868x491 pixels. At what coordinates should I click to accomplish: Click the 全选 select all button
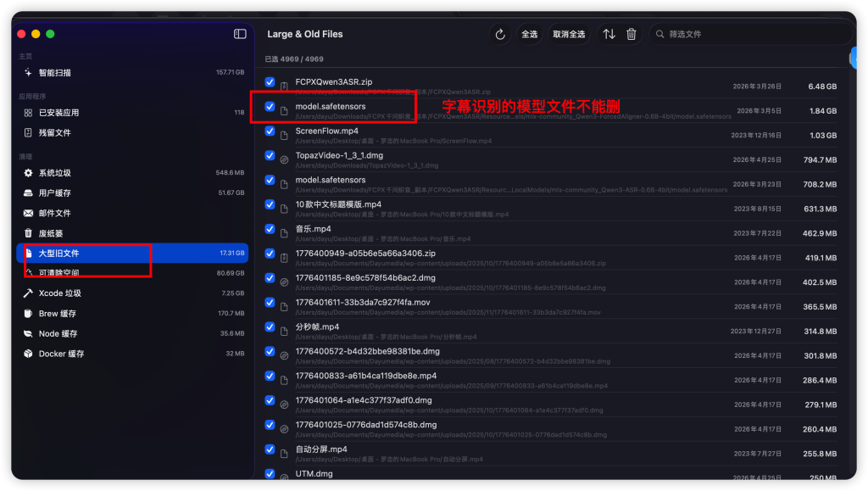click(529, 34)
